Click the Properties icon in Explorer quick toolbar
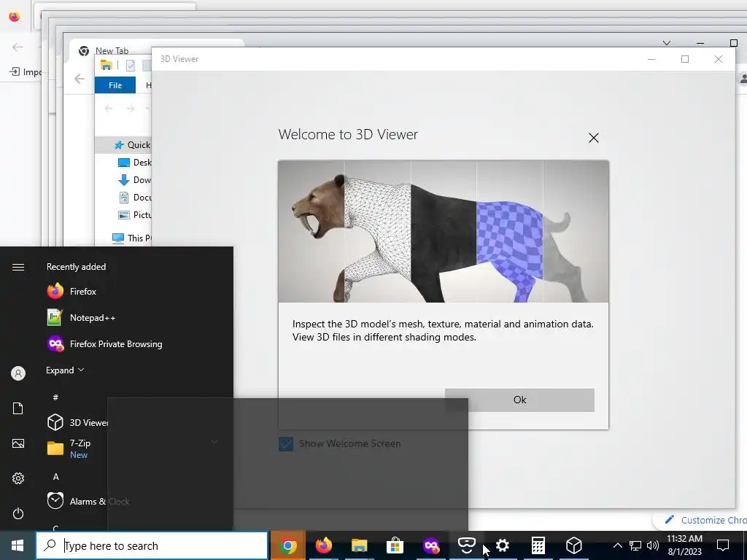This screenshot has height=560, width=747. 131,65
